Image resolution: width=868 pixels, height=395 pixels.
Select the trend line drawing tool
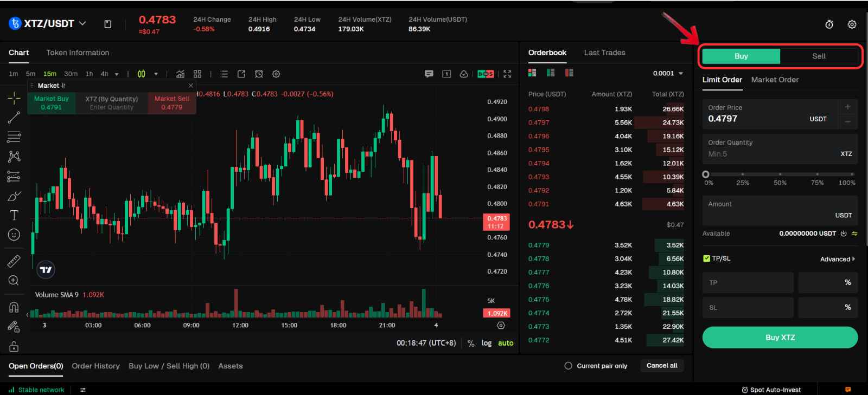pyautogui.click(x=14, y=118)
